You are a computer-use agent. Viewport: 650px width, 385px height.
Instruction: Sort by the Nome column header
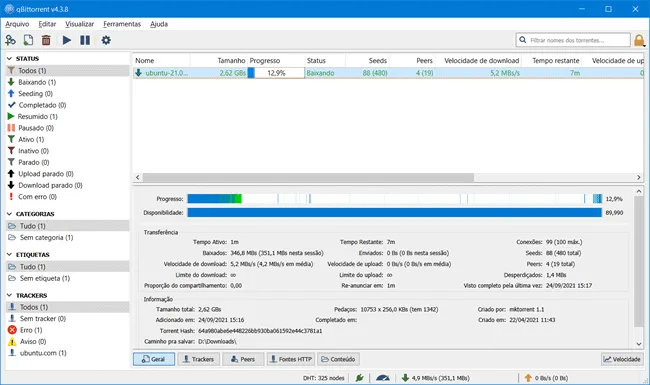[x=161, y=61]
